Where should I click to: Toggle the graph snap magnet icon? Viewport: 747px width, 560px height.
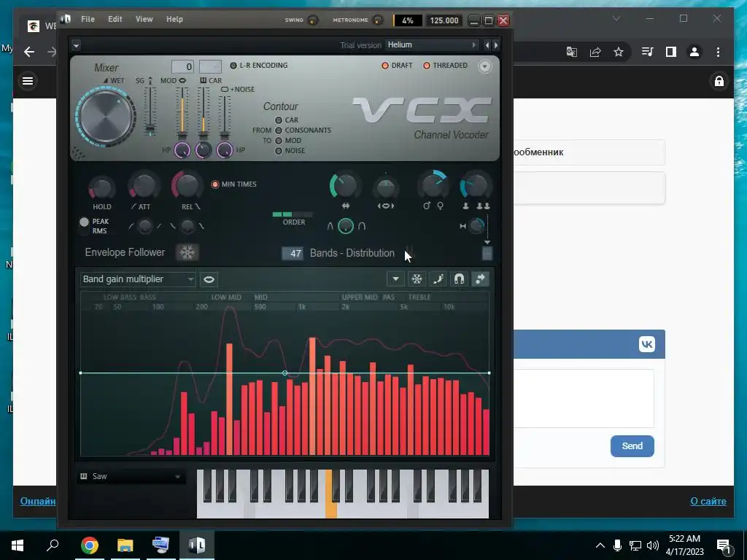pos(460,279)
